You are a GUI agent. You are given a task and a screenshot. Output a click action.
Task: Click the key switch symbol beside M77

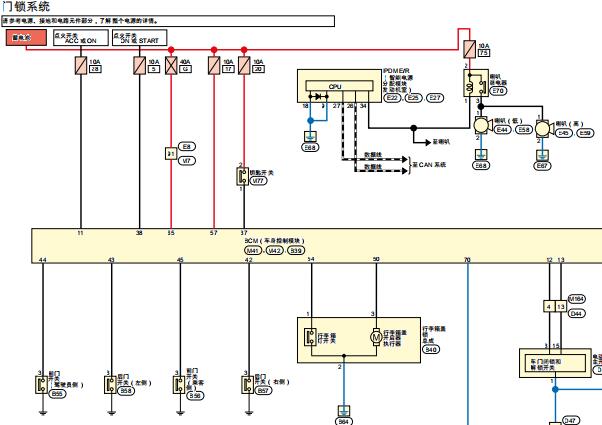coord(243,177)
